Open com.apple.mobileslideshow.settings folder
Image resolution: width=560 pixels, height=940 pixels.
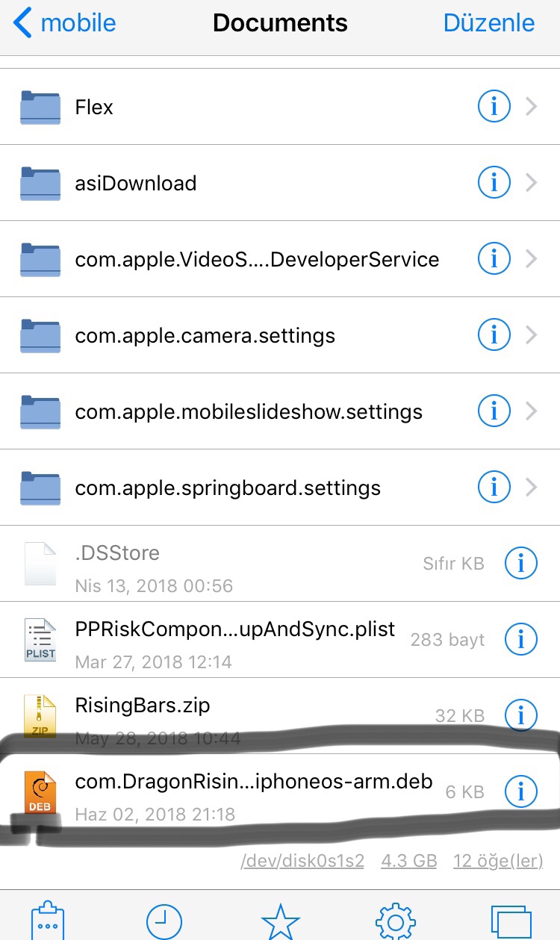(x=248, y=411)
